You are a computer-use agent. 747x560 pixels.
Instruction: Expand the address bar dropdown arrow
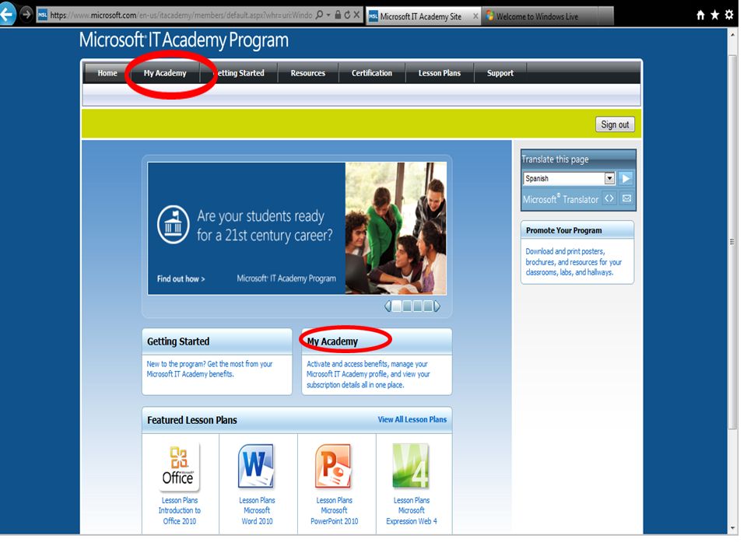click(328, 16)
